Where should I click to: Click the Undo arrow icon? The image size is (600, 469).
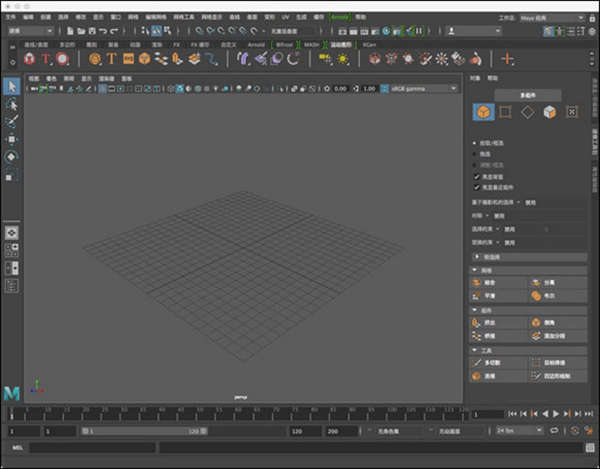pos(103,31)
